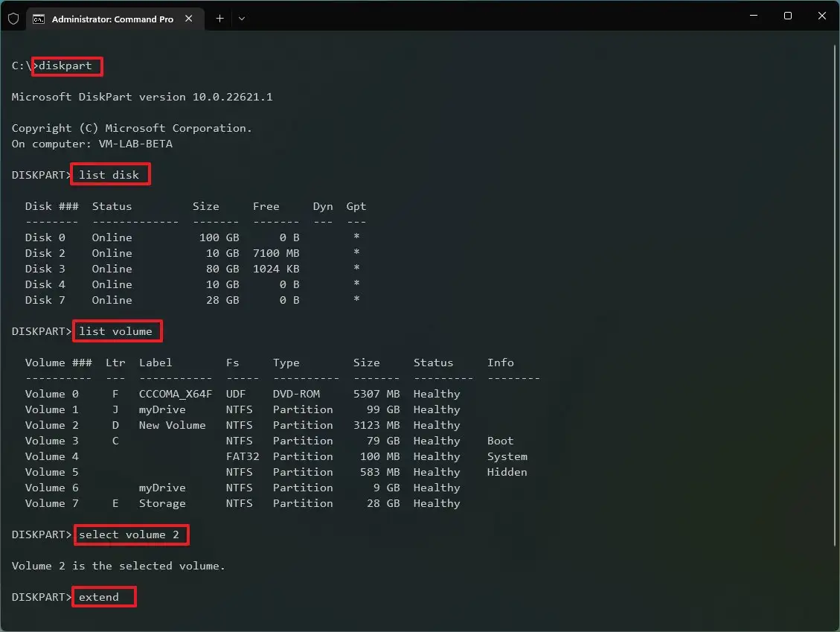Click the Command Prompt icon on the tab

(x=39, y=19)
